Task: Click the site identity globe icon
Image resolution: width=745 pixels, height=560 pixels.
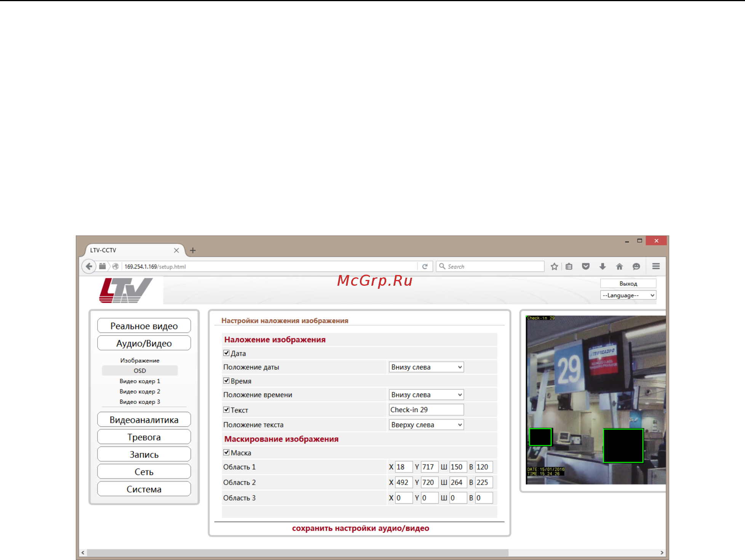Action: (115, 267)
